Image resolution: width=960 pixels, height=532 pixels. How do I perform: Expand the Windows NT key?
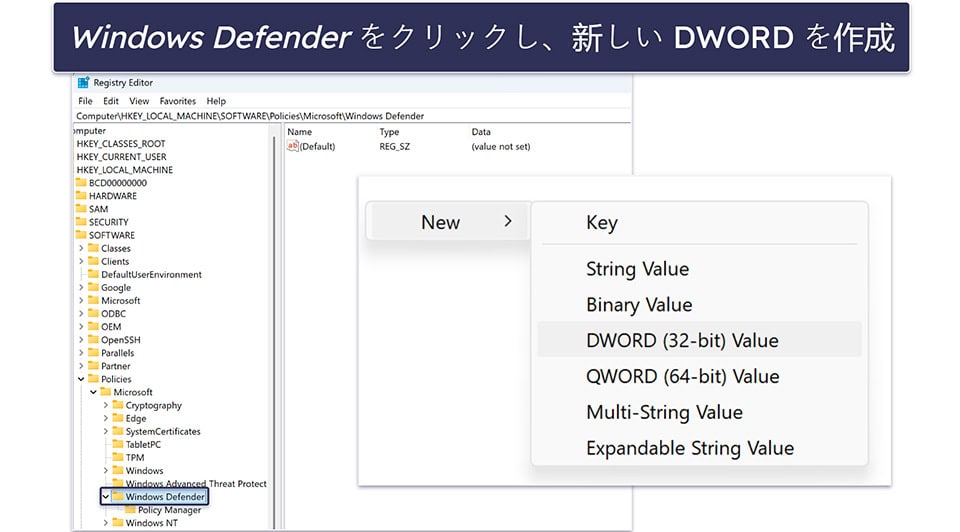(x=105, y=523)
